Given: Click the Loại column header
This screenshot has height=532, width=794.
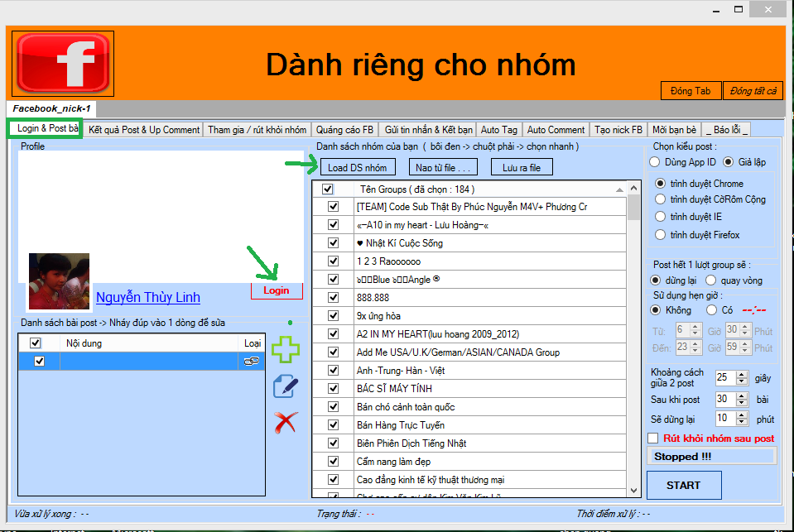Looking at the screenshot, I should click(x=253, y=343).
